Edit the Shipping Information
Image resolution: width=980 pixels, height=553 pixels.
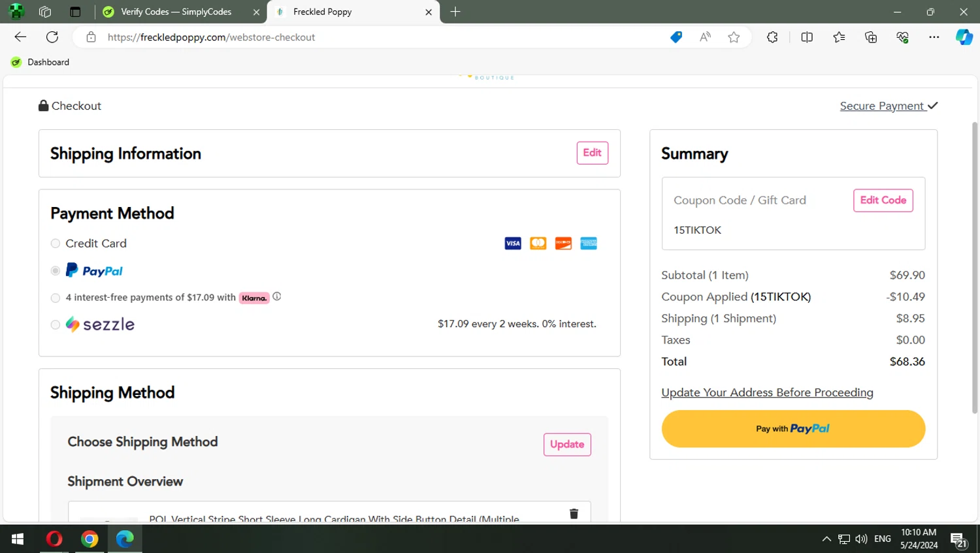click(x=592, y=153)
